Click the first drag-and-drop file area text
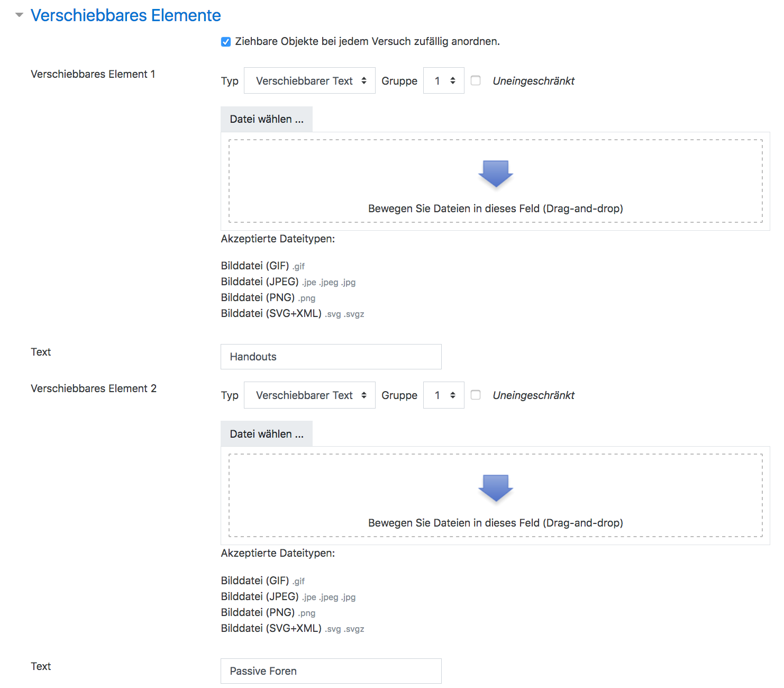Image resolution: width=784 pixels, height=688 pixels. 495,209
